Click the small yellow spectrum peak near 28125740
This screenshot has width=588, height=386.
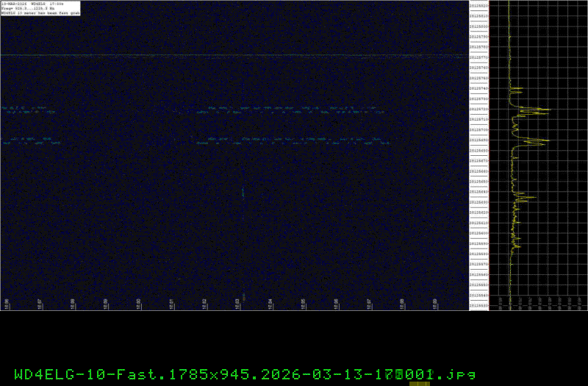[x=520, y=90]
